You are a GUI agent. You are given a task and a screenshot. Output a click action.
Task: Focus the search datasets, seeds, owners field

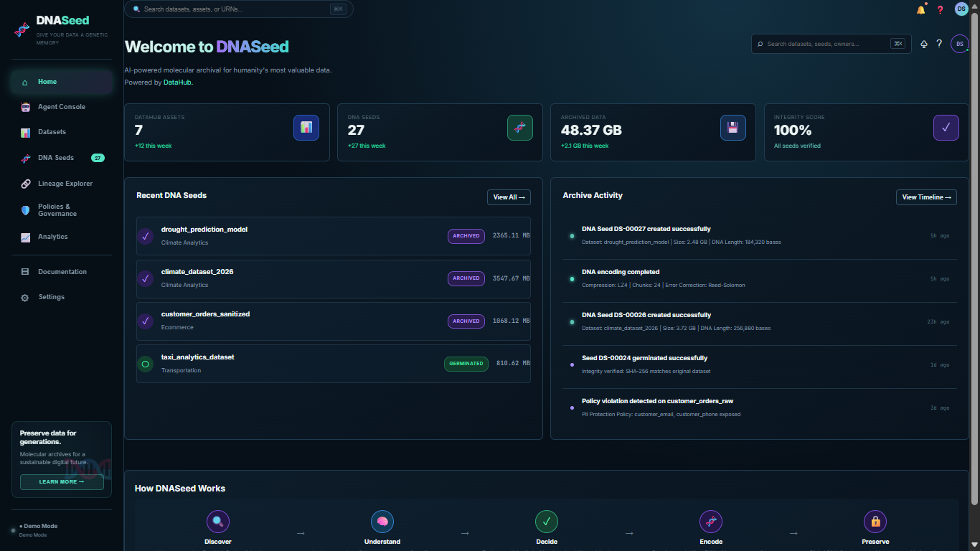831,44
